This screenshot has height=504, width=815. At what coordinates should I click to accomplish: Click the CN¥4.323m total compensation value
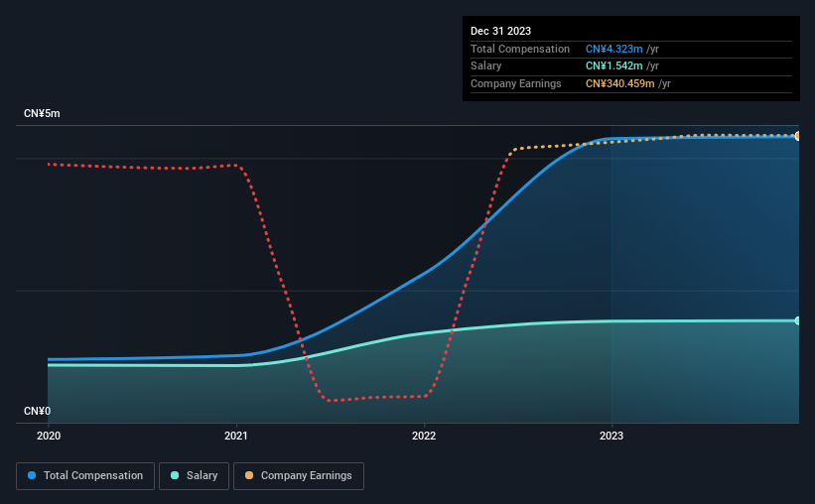pos(613,49)
